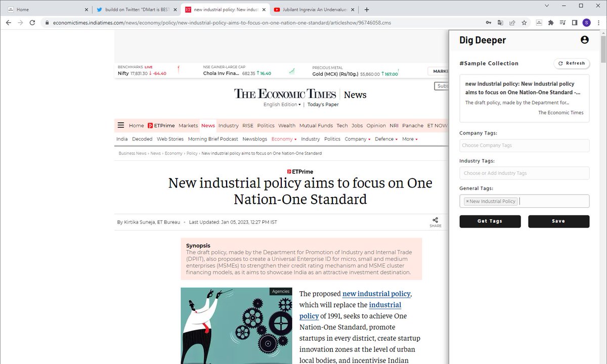Click the address bar URL
This screenshot has height=364, width=607.
point(222,23)
